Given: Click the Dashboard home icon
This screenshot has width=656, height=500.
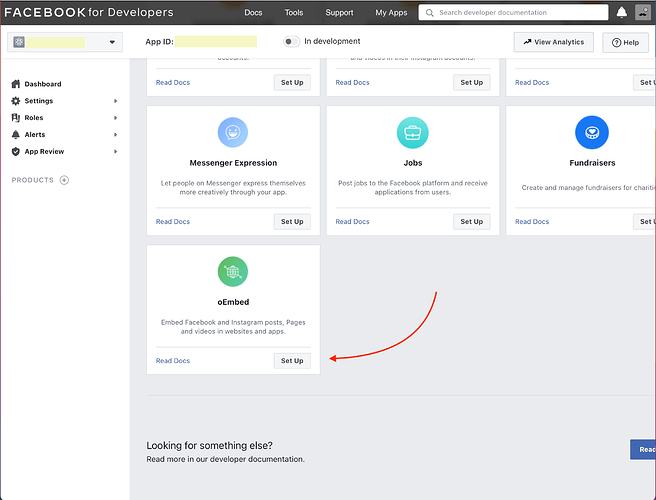Looking at the screenshot, I should click(15, 84).
